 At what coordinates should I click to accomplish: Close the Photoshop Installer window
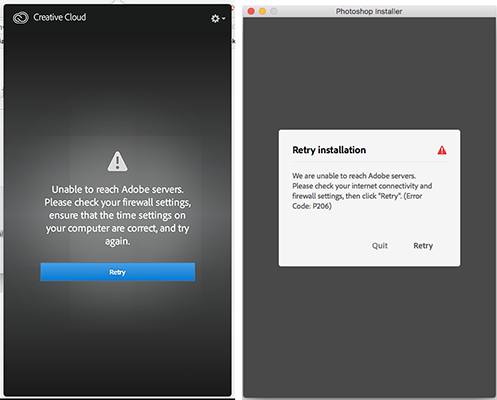click(251, 11)
